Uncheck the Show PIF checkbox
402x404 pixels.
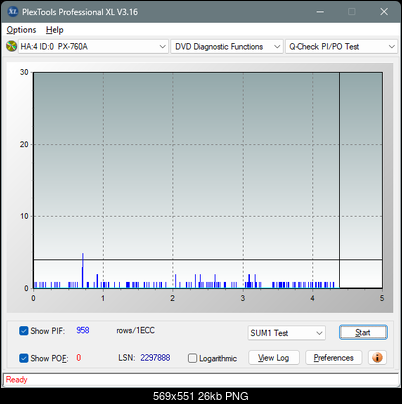pyautogui.click(x=24, y=331)
